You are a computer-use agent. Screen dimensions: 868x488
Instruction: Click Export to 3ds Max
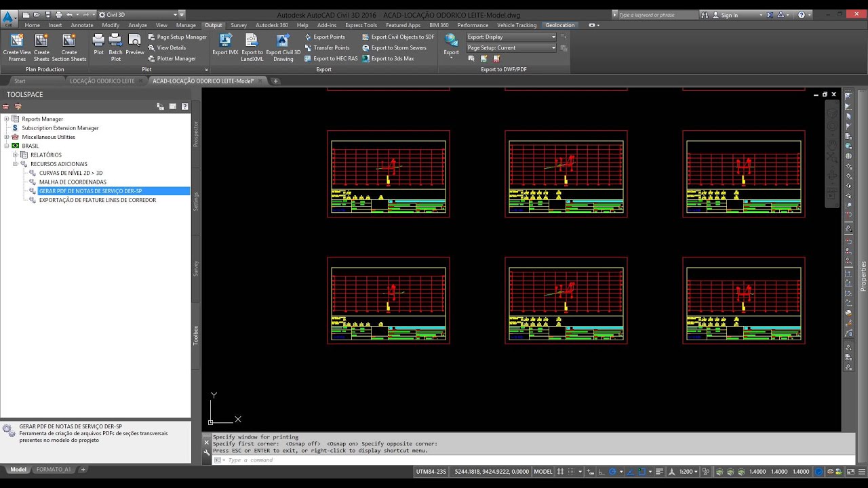click(x=388, y=59)
